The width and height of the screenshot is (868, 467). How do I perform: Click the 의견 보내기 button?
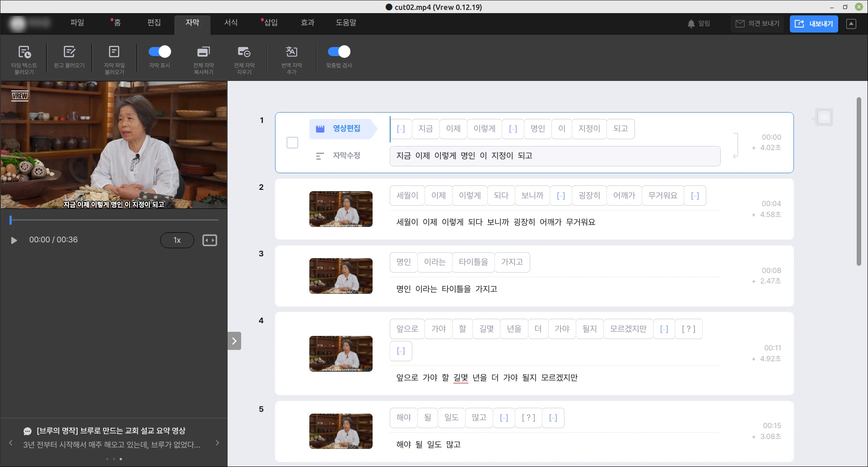pos(757,24)
